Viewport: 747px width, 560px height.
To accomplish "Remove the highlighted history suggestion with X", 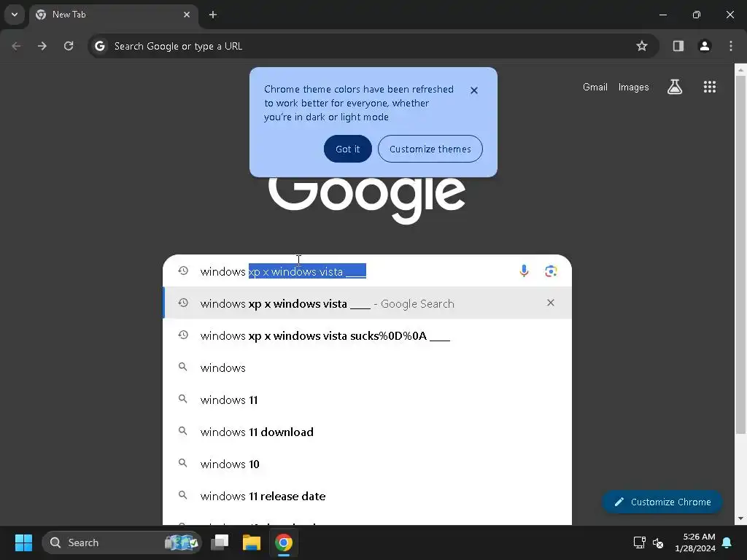I will (551, 303).
